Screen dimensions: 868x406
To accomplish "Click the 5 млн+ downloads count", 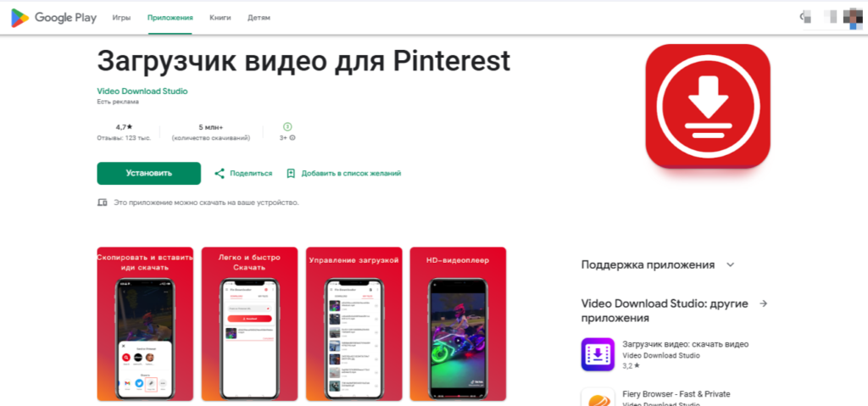I will click(x=210, y=127).
